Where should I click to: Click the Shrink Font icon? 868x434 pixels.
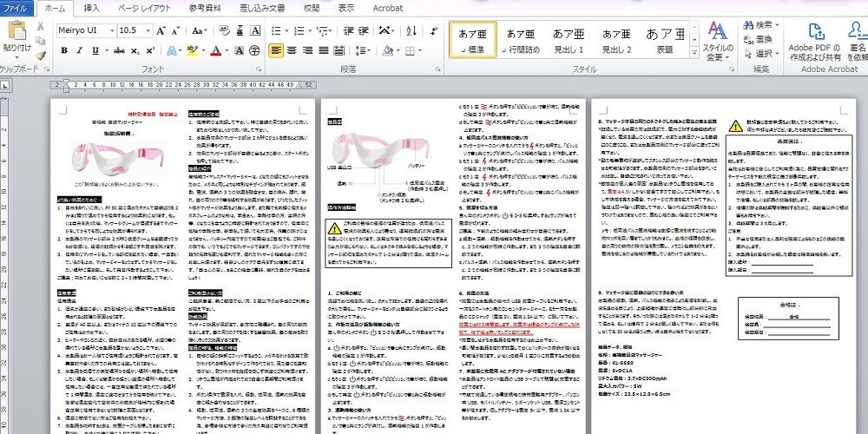(175, 30)
